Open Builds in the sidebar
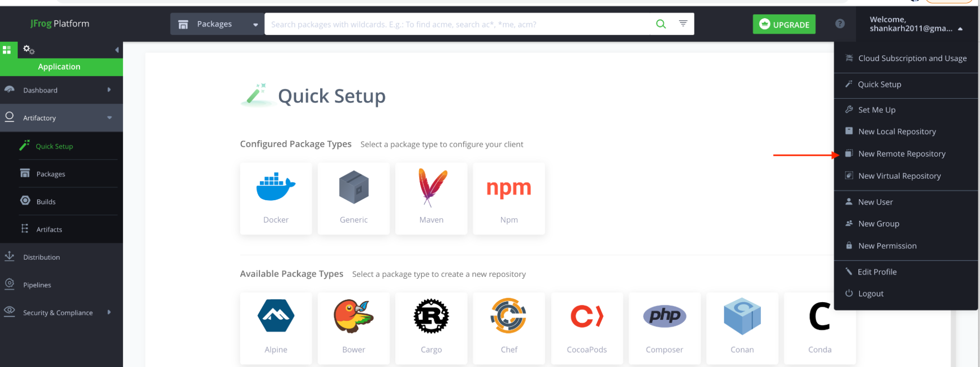Screen dimensions: 980x367 tap(46, 202)
